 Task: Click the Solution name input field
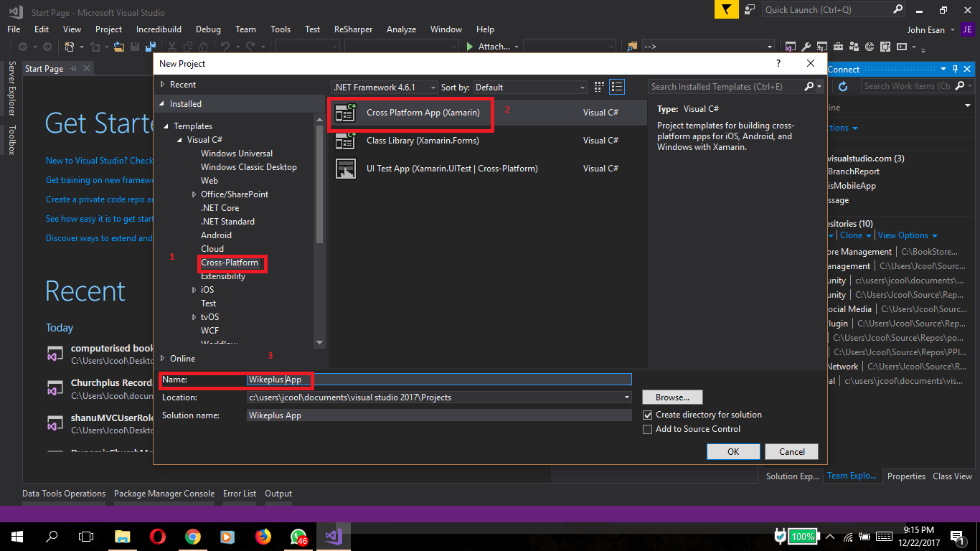point(438,415)
